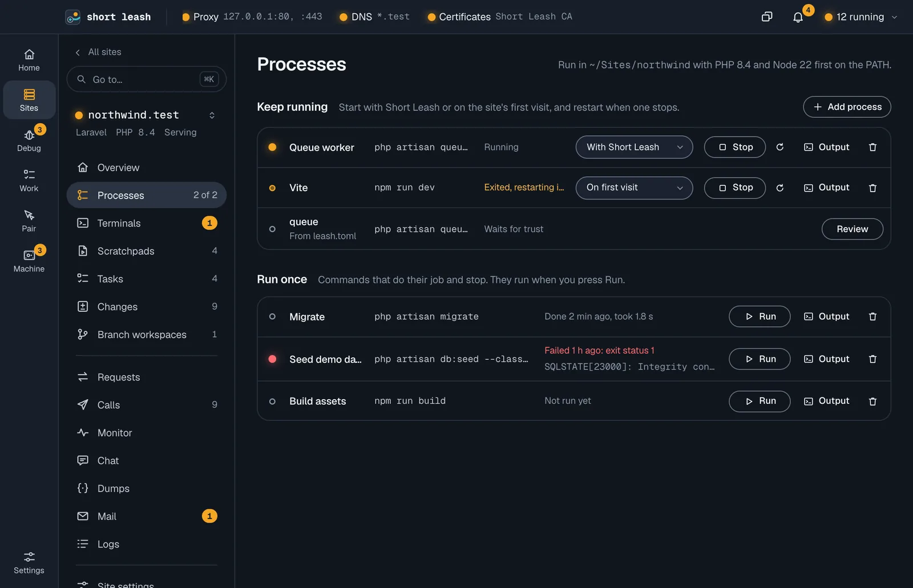Delete the Vite process
The height and width of the screenshot is (588, 913).
[x=872, y=188]
